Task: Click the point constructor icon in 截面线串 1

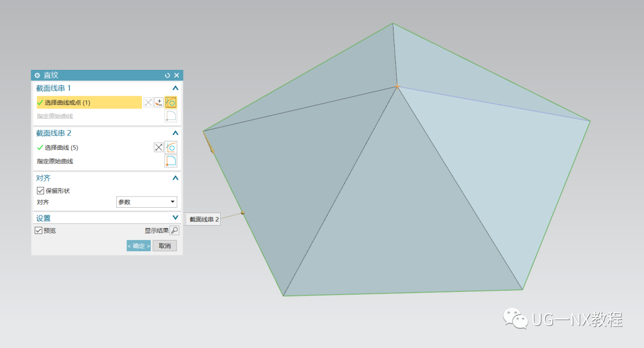Action: tap(159, 103)
